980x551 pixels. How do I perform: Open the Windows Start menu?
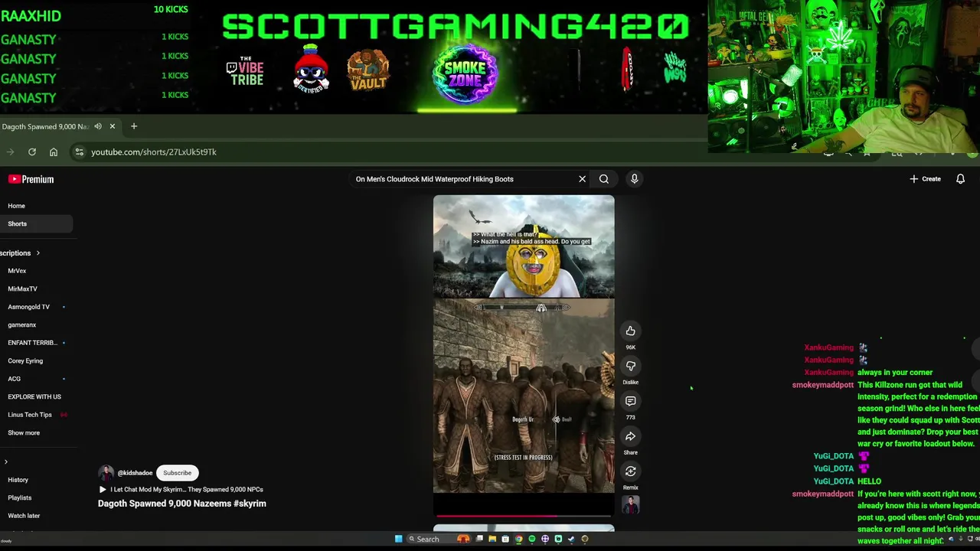click(x=398, y=539)
